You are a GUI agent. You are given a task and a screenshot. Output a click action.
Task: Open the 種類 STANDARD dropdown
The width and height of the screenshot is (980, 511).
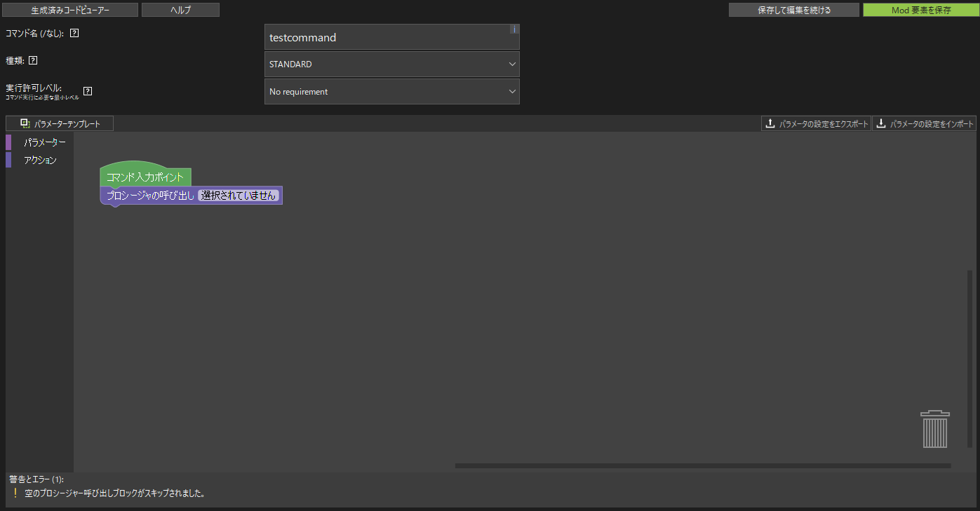point(391,64)
